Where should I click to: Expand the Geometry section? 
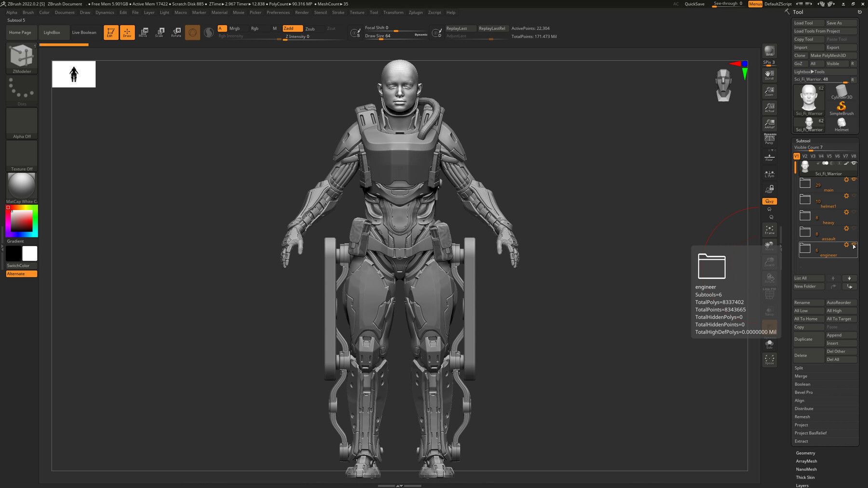(805, 453)
